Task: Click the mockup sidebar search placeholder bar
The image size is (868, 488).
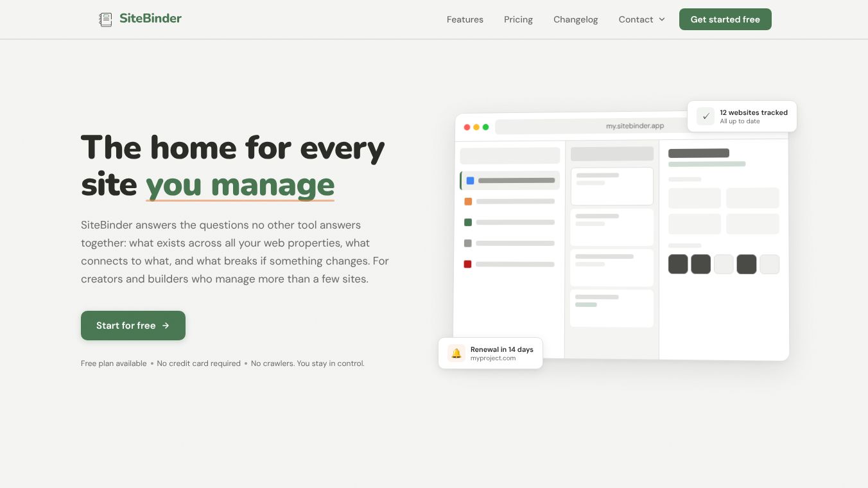Action: click(510, 156)
